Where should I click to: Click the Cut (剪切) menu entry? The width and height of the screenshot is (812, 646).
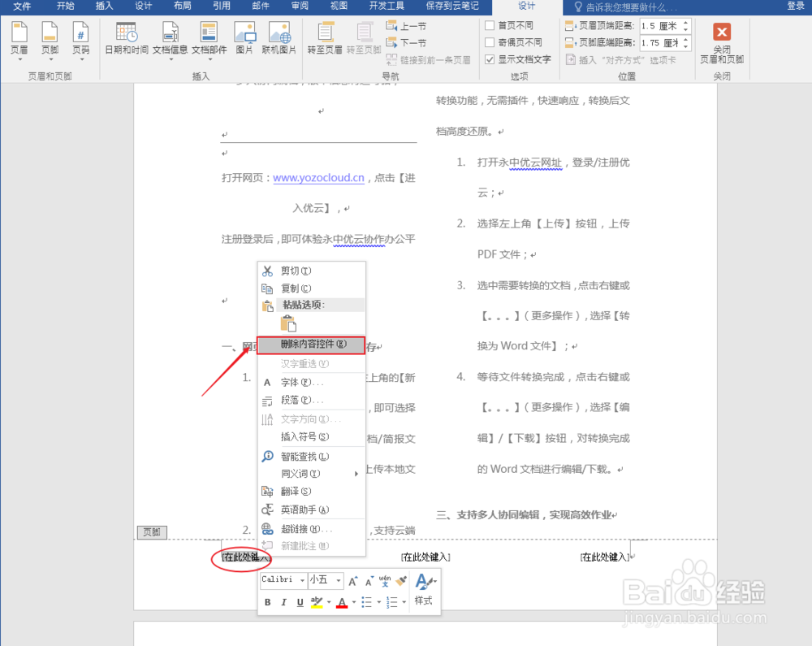[311, 271]
